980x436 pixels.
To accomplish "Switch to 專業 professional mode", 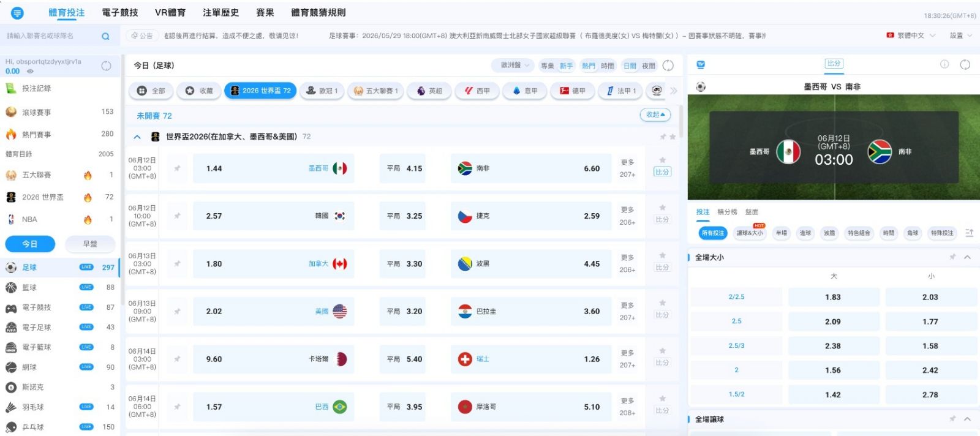I will point(548,66).
